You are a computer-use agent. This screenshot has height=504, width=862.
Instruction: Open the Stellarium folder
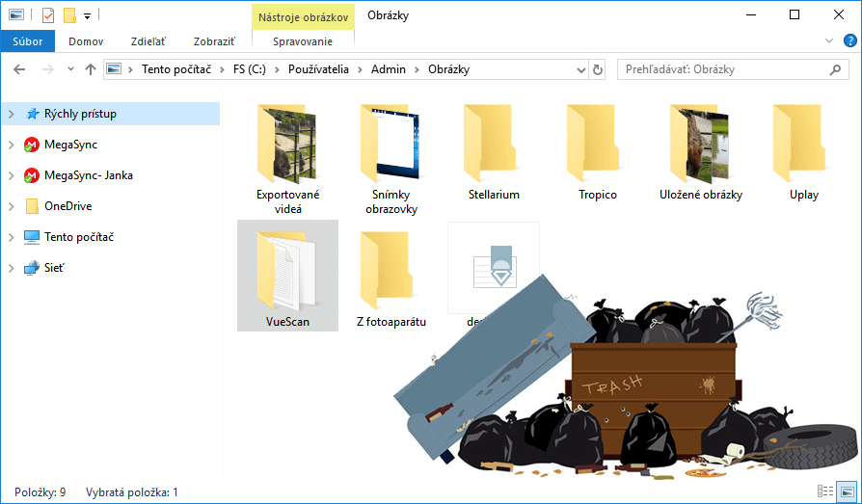click(x=494, y=154)
